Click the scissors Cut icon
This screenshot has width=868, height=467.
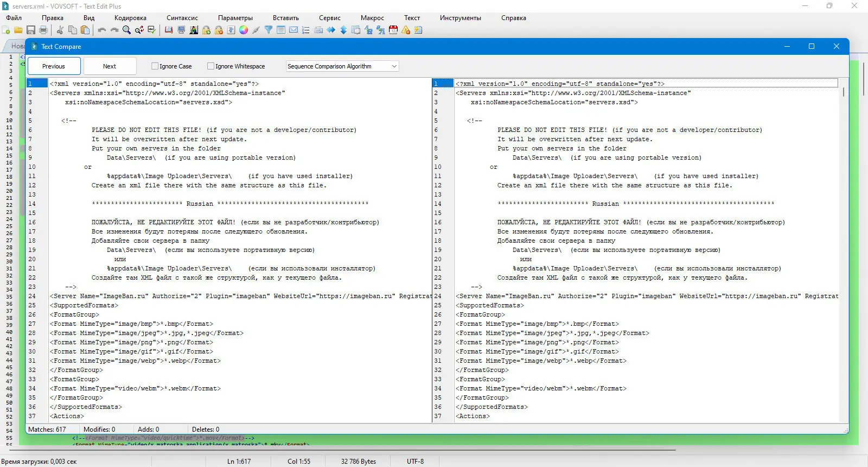click(60, 30)
